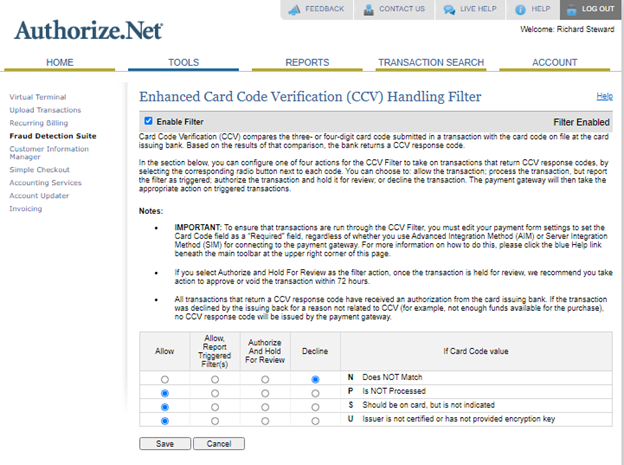Click the Cancel button
The width and height of the screenshot is (624, 465).
pyautogui.click(x=219, y=444)
